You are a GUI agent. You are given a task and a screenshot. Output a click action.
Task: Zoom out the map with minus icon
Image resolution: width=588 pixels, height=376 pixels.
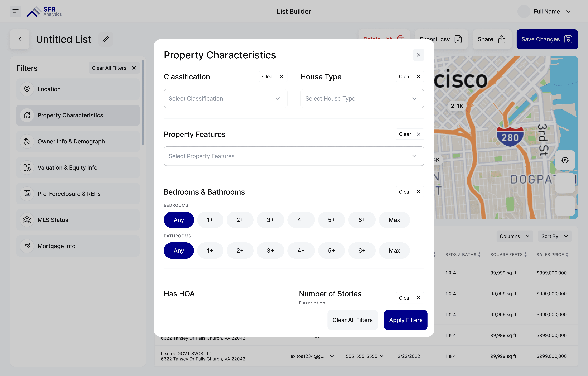[565, 206]
